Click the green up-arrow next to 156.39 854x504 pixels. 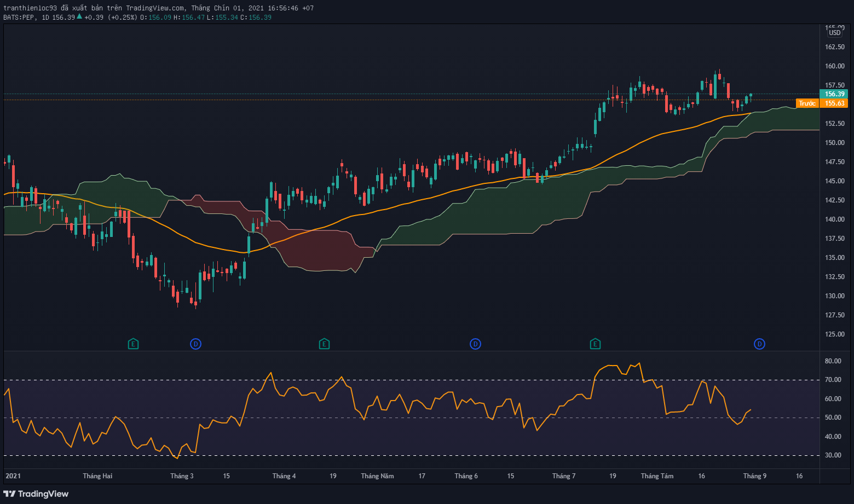click(79, 17)
